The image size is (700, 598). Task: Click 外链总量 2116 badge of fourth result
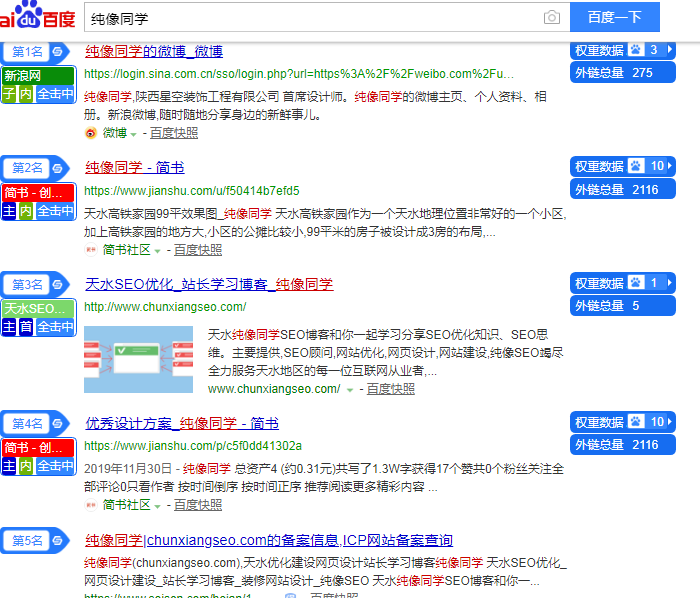[623, 444]
